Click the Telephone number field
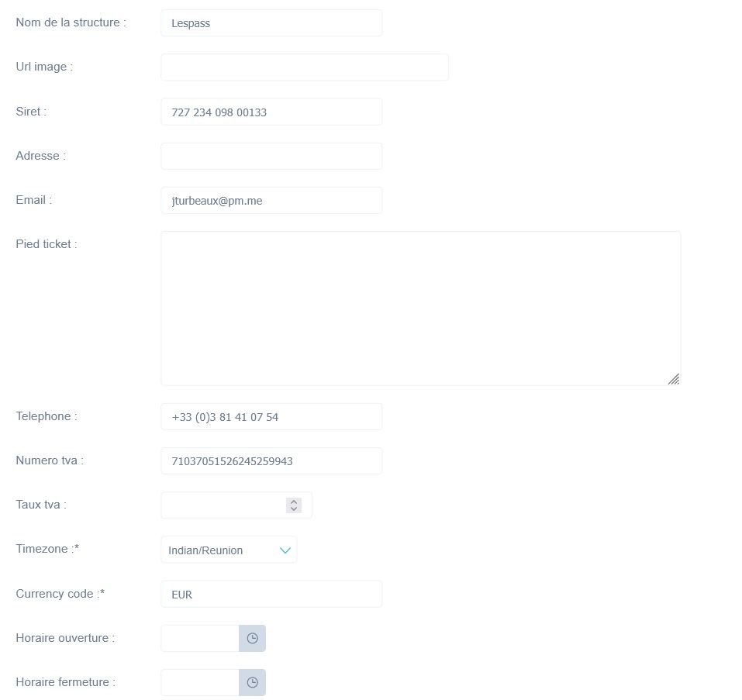This screenshot has width=742, height=700. [271, 416]
